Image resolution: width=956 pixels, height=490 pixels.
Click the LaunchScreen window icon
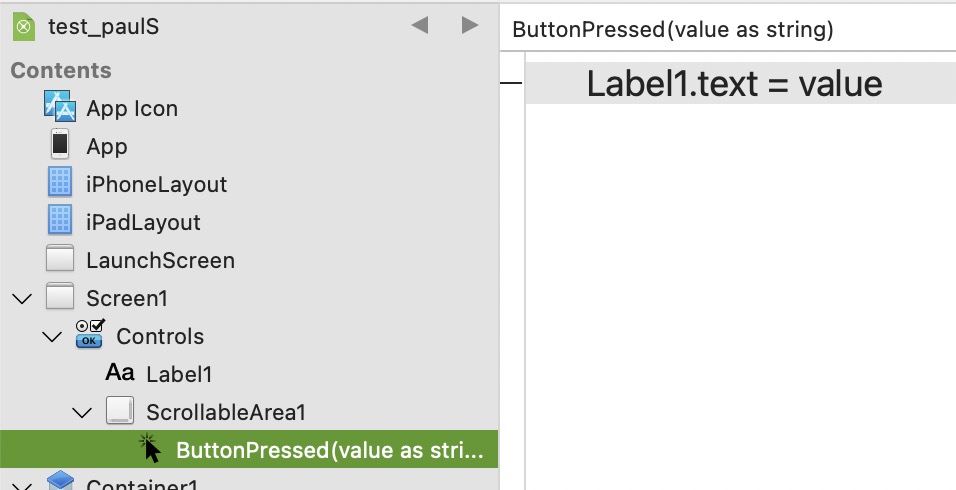pyautogui.click(x=60, y=260)
